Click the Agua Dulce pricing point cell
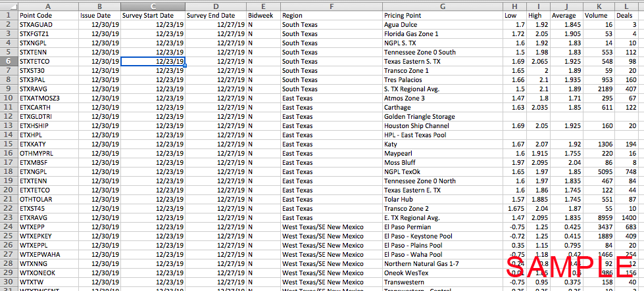The image size is (644, 291). coord(443,24)
